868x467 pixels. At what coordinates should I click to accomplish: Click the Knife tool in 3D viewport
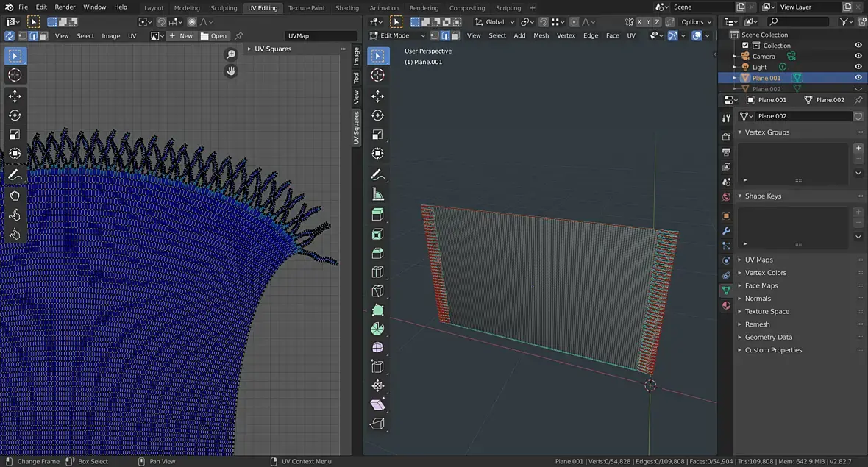tap(378, 291)
